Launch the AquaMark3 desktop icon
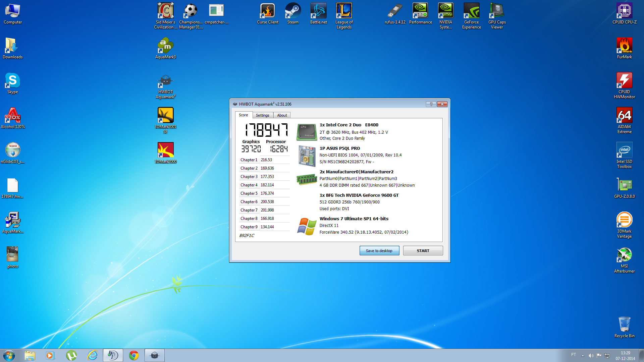 click(165, 49)
